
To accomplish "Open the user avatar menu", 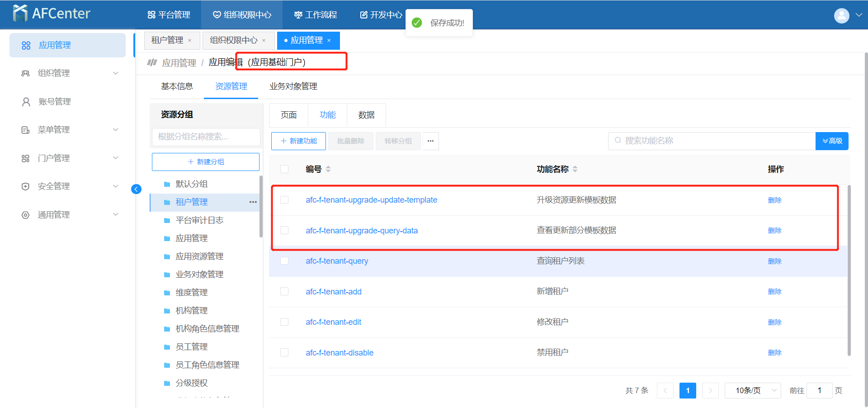I will [841, 15].
